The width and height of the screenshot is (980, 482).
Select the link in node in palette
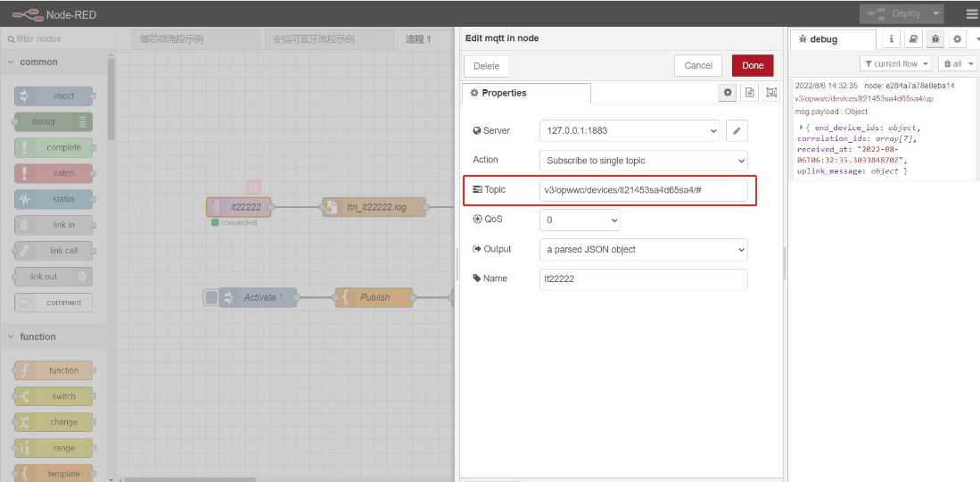point(54,225)
